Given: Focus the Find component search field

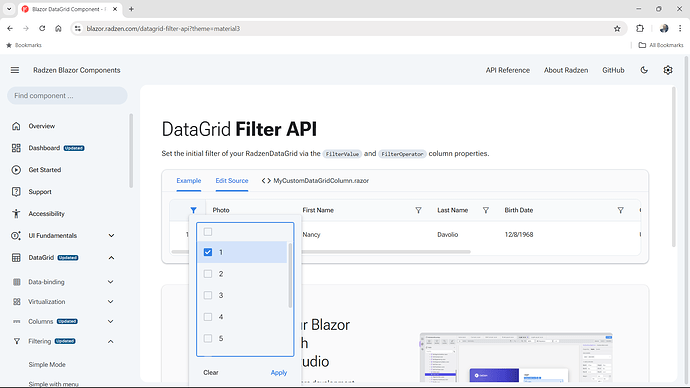Looking at the screenshot, I should coord(67,95).
